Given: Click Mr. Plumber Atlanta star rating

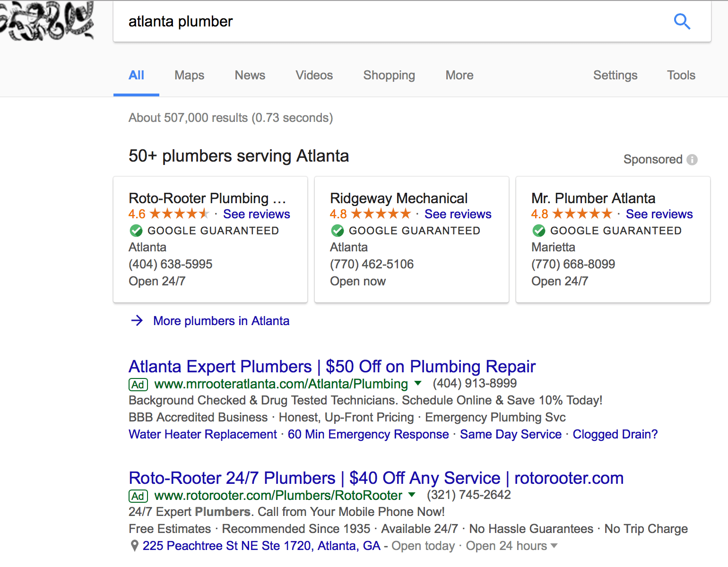Looking at the screenshot, I should (x=582, y=214).
